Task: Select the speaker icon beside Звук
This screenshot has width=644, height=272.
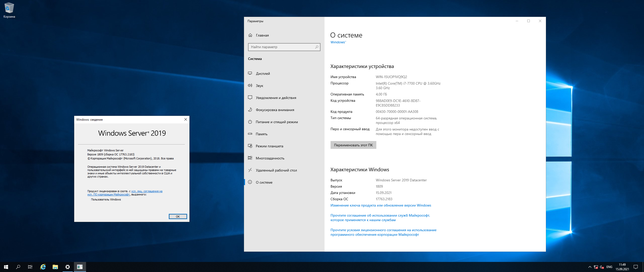Action: point(250,85)
